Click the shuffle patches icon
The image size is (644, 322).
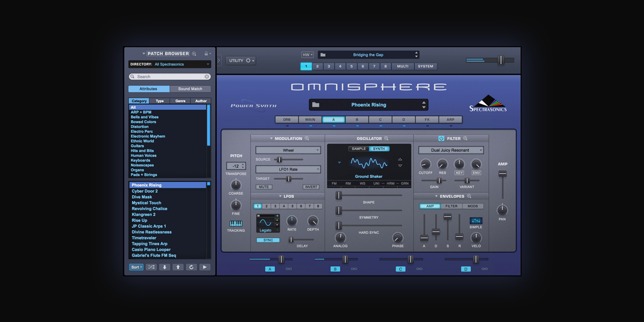151,267
